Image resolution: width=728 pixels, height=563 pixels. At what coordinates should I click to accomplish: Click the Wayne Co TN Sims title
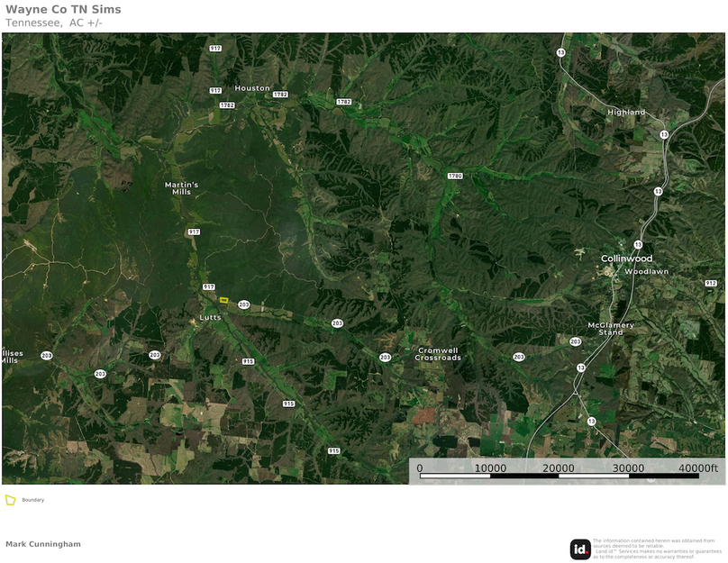(63, 9)
